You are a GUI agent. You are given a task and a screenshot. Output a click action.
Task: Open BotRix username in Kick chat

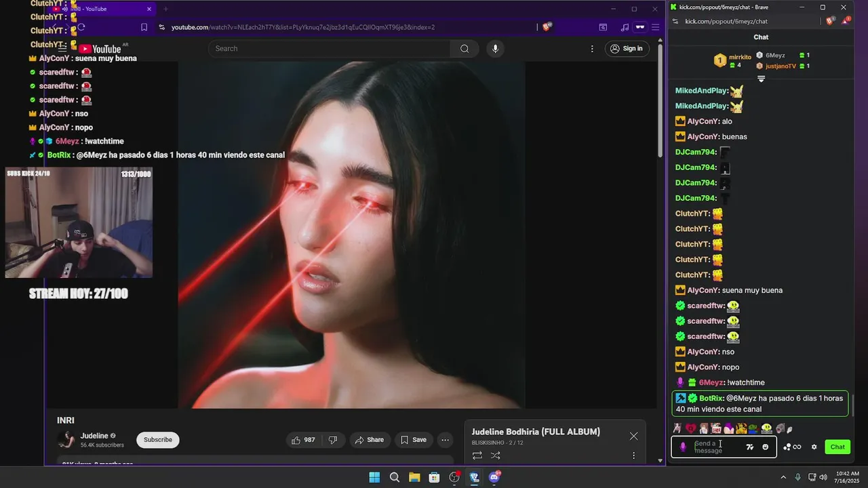click(x=711, y=399)
